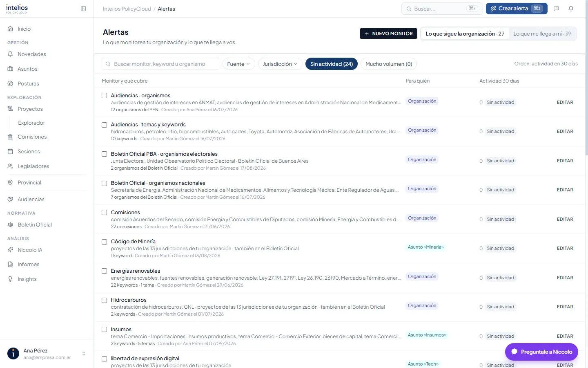
Task: Open Boletín Oficial scales icon
Action: pos(11,225)
